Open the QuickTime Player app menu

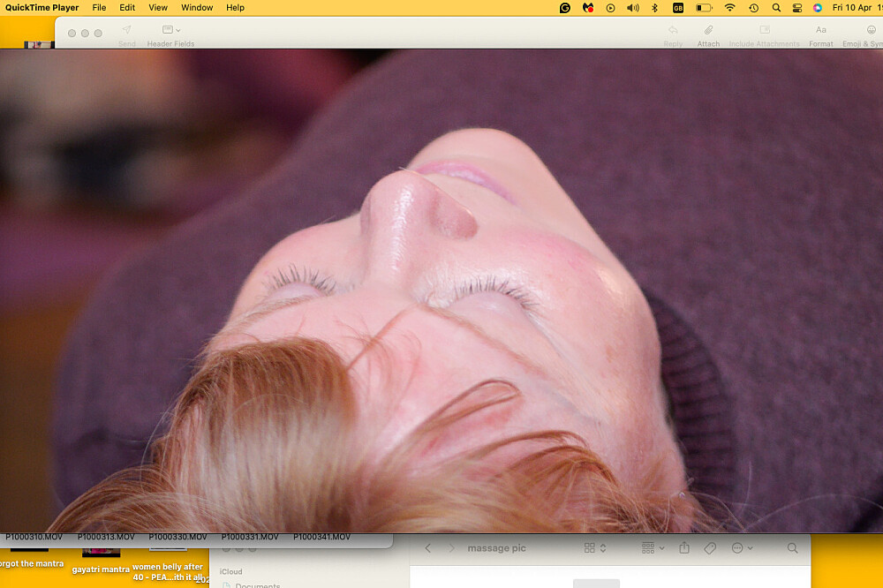tap(42, 8)
